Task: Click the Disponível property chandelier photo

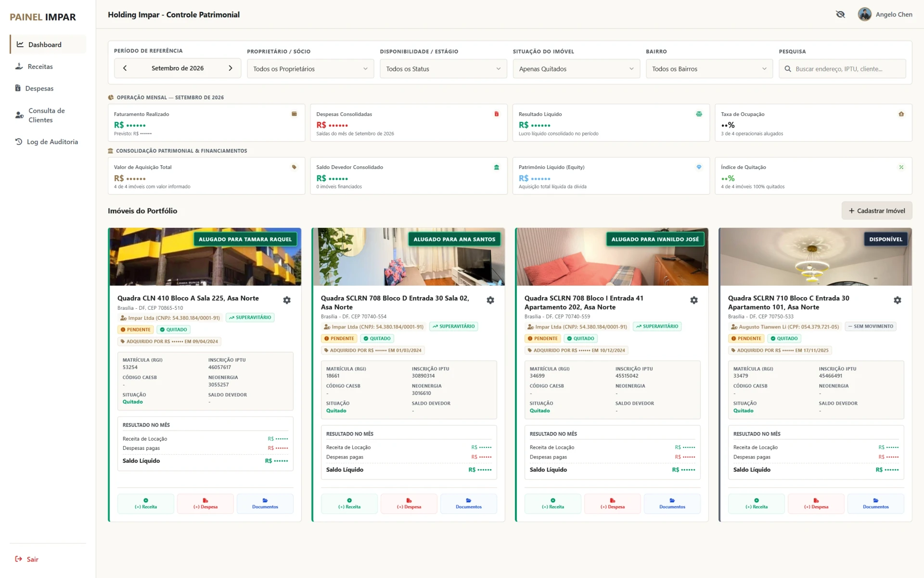Action: click(816, 257)
